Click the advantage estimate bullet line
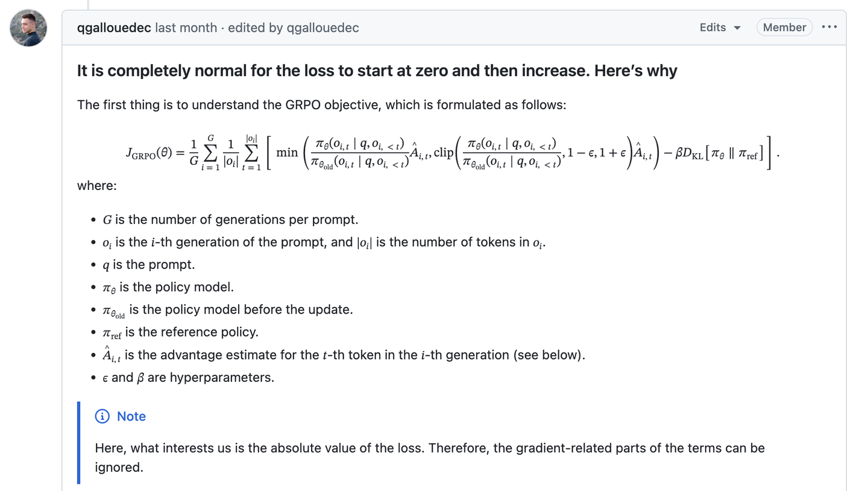This screenshot has width=868, height=491. 344,355
